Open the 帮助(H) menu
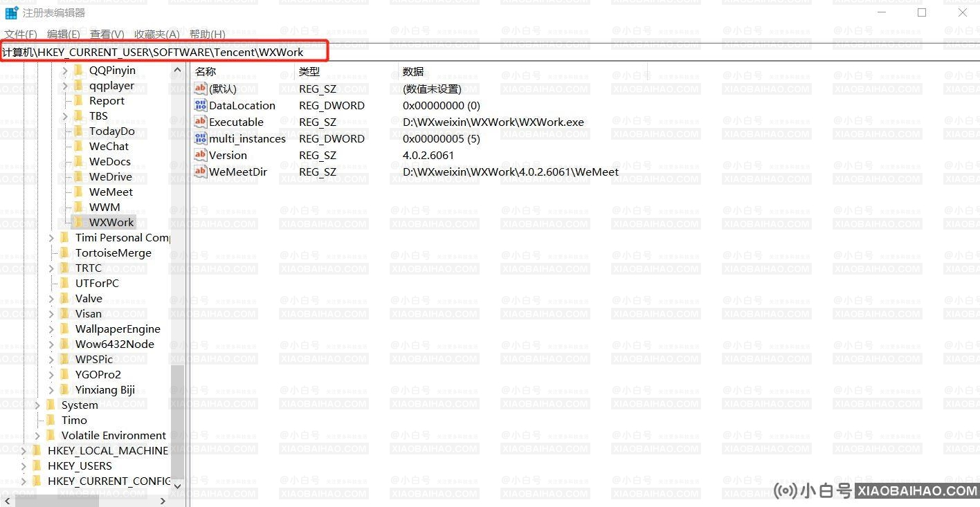Image resolution: width=980 pixels, height=507 pixels. coord(207,34)
